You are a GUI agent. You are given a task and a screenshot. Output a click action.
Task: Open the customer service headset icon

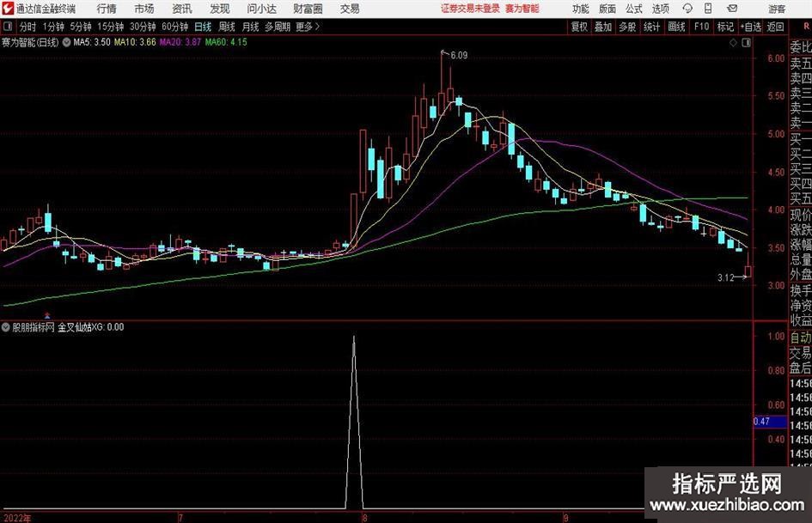687,9
